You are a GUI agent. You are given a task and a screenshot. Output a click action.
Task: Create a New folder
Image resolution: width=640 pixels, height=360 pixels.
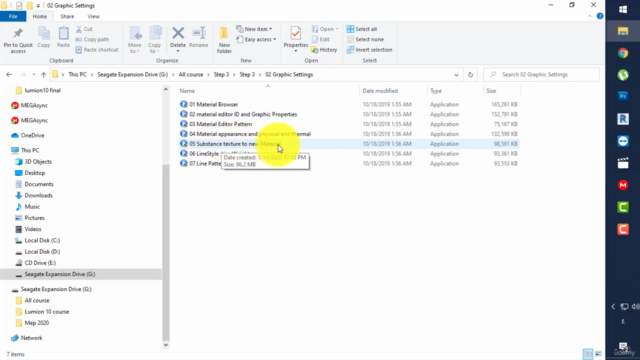[224, 40]
